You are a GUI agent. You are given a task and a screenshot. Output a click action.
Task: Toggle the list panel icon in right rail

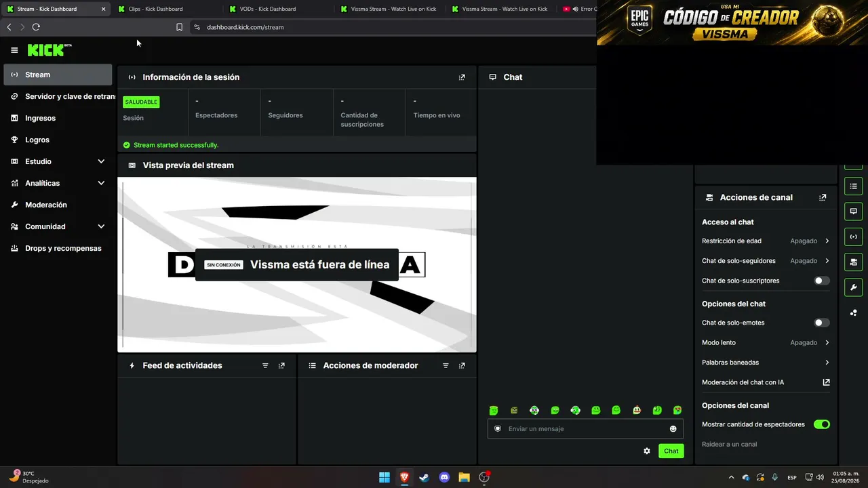coord(853,186)
